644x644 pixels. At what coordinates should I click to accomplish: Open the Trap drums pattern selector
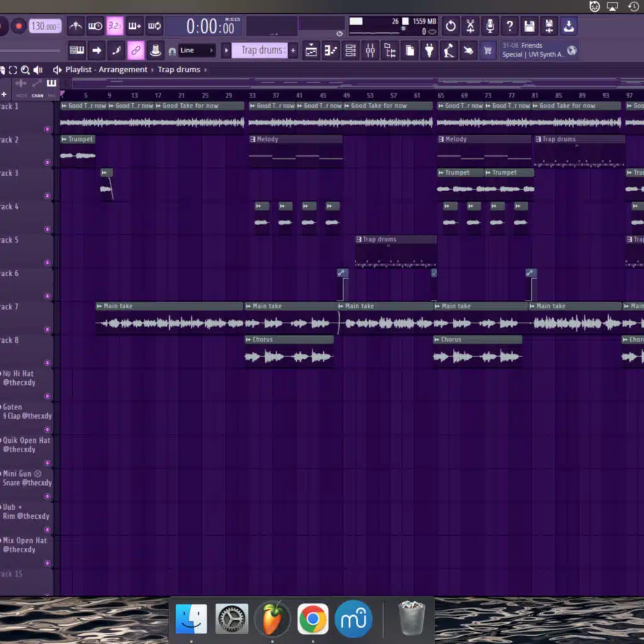(x=261, y=50)
